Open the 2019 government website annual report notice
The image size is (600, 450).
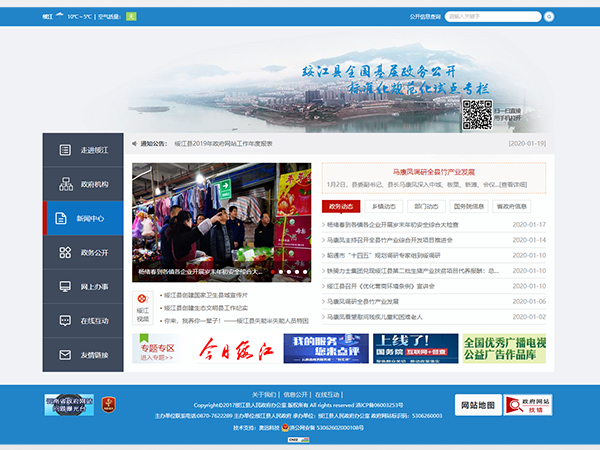[x=223, y=143]
